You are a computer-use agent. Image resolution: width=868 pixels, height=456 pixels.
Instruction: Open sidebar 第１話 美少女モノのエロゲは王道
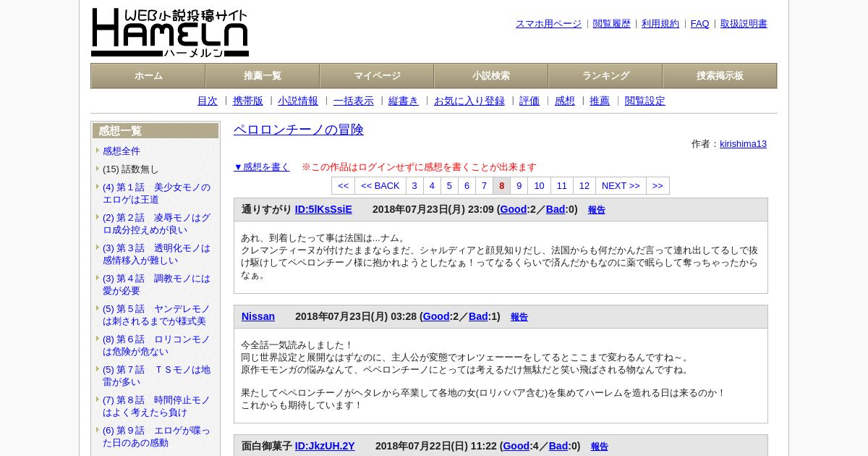click(156, 193)
